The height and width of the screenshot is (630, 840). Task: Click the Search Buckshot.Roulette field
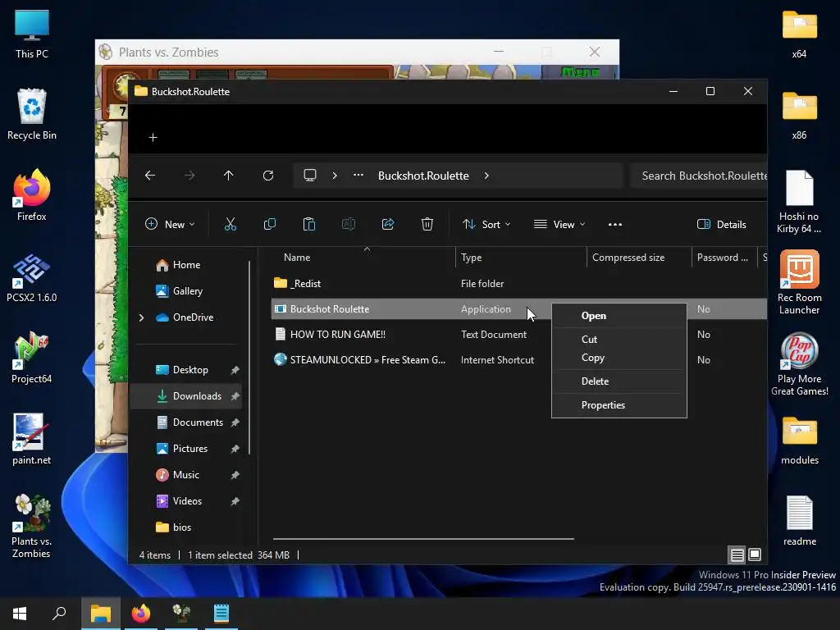(x=699, y=176)
